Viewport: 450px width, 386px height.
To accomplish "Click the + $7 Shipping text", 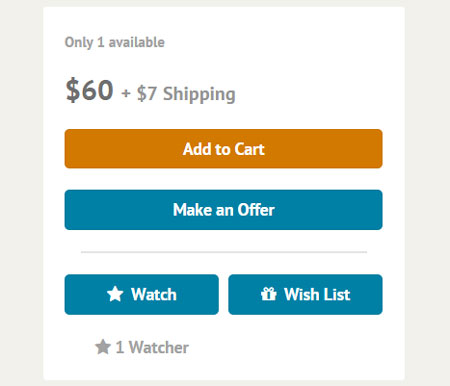I will (178, 94).
